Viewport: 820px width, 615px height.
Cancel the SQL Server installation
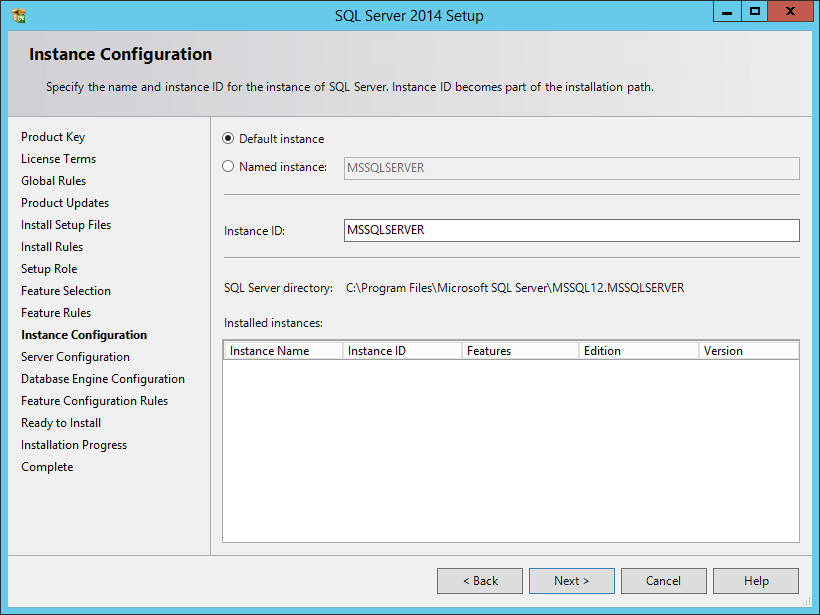664,581
